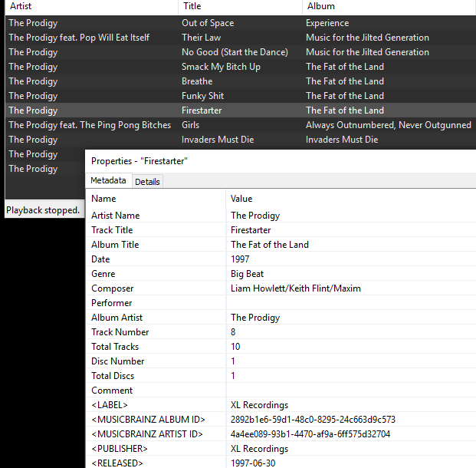Click the Playback stopped status text

[43, 210]
